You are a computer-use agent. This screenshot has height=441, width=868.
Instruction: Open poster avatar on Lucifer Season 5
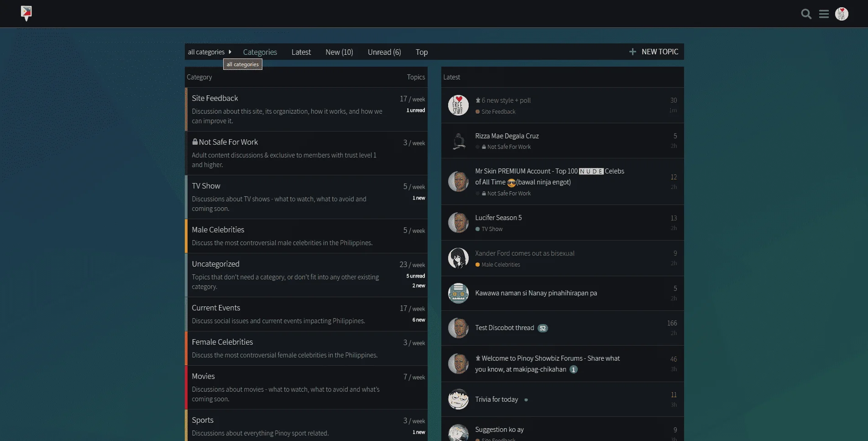(x=458, y=223)
